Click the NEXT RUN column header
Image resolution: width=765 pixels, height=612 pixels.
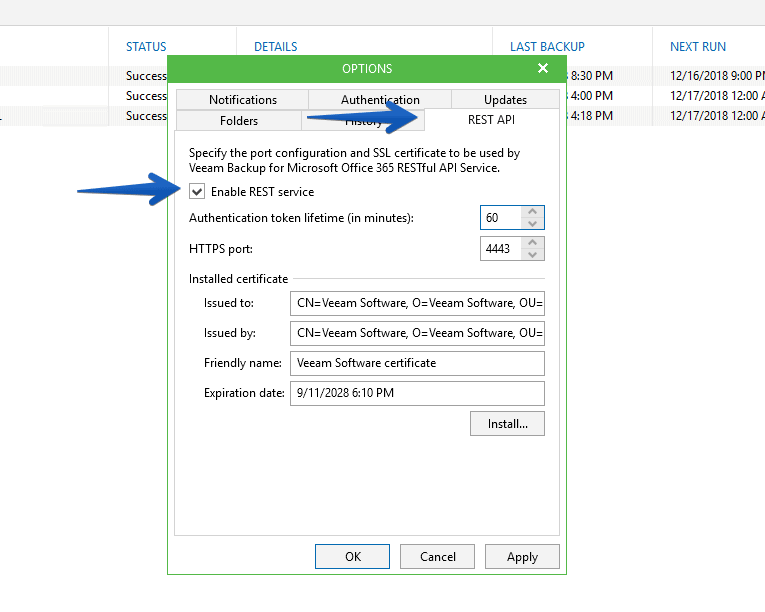pyautogui.click(x=698, y=47)
